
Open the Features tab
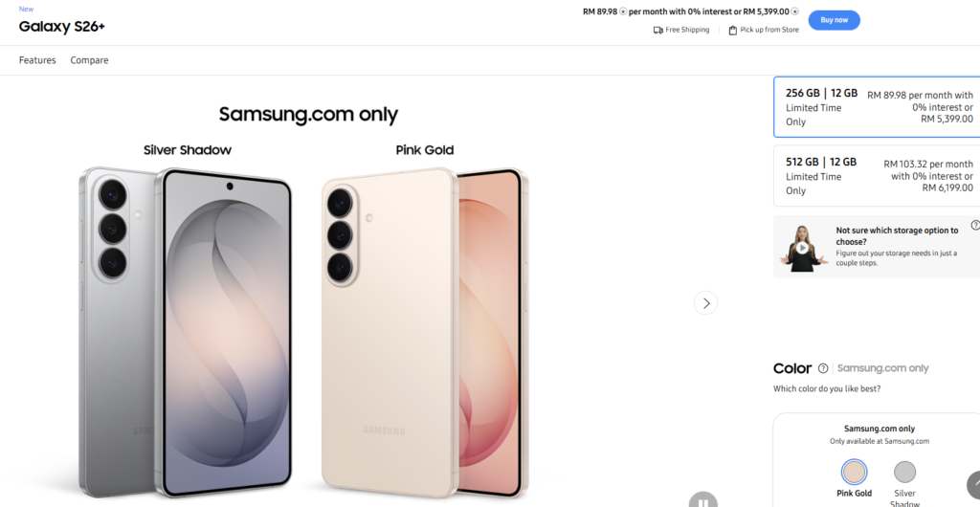click(37, 60)
